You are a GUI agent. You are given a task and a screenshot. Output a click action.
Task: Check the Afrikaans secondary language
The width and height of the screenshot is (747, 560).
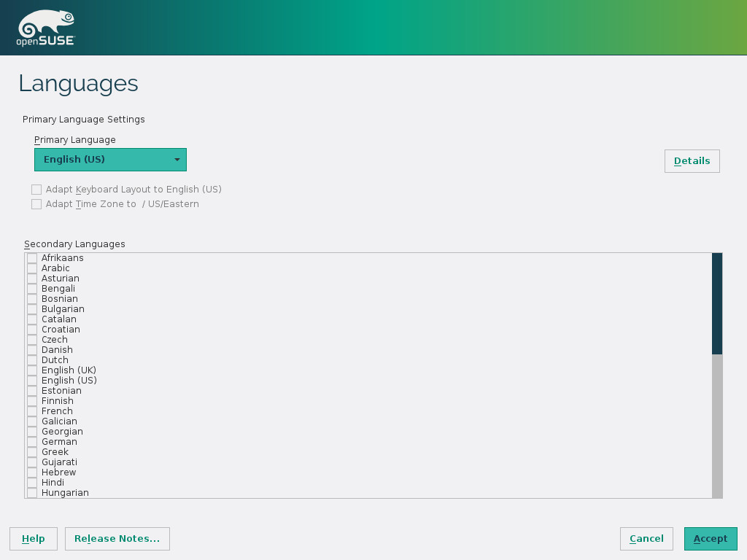click(x=32, y=258)
